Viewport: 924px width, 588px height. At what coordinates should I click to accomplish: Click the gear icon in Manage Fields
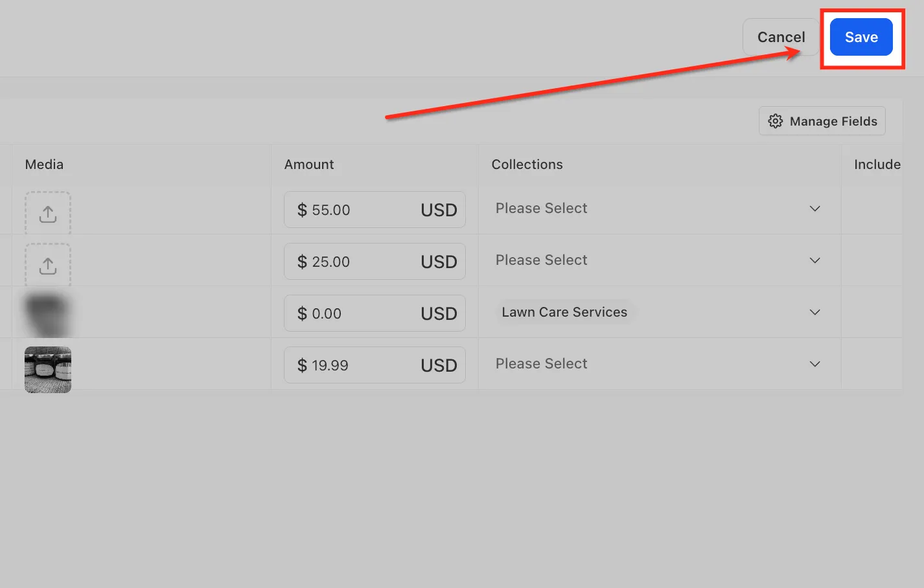775,121
